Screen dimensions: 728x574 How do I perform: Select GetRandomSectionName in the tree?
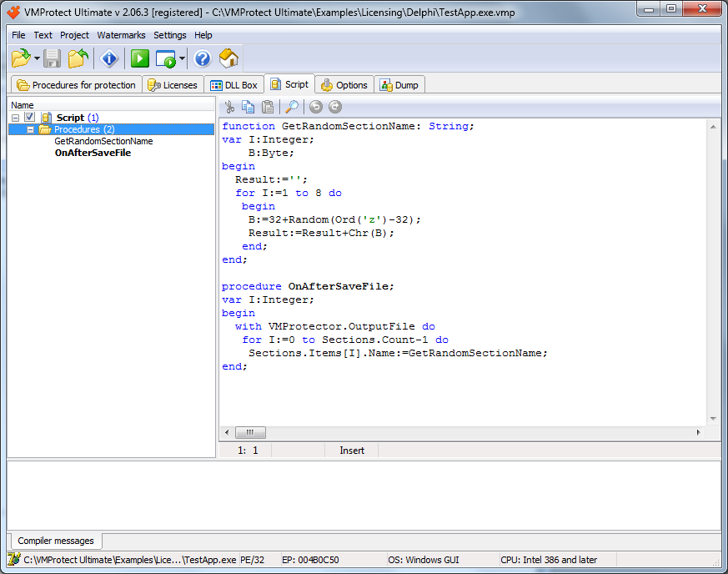coord(103,141)
